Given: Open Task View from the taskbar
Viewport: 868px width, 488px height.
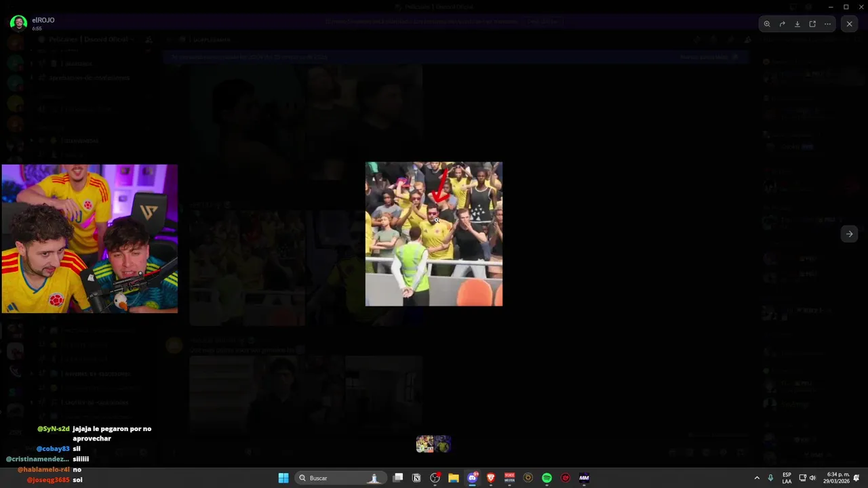Looking at the screenshot, I should (x=398, y=478).
